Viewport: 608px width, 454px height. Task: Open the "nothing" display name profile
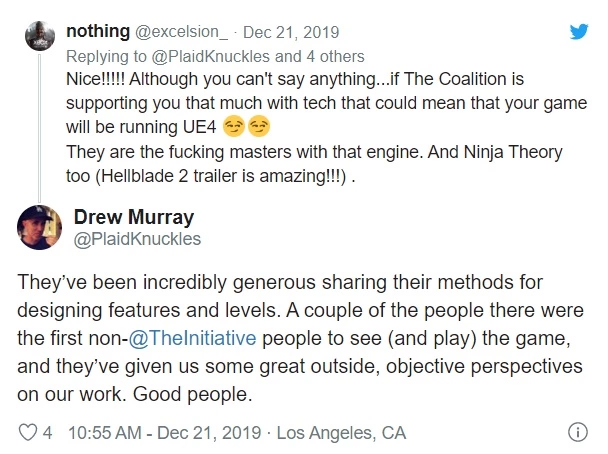[97, 33]
